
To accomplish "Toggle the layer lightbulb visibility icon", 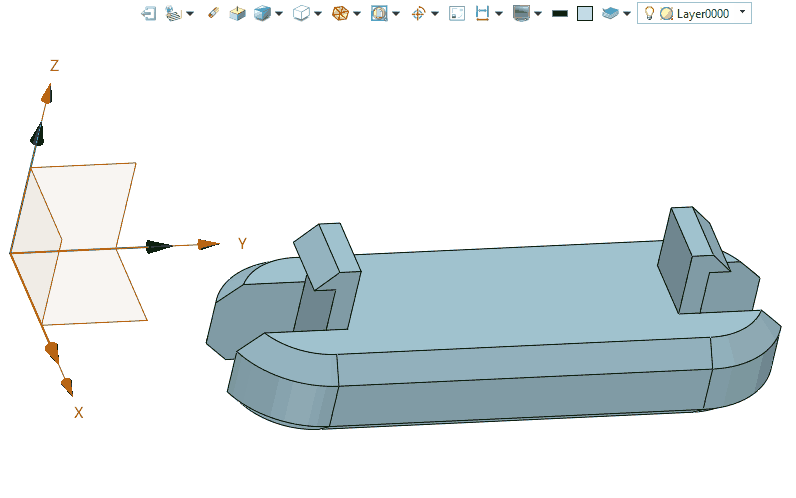I will click(649, 14).
